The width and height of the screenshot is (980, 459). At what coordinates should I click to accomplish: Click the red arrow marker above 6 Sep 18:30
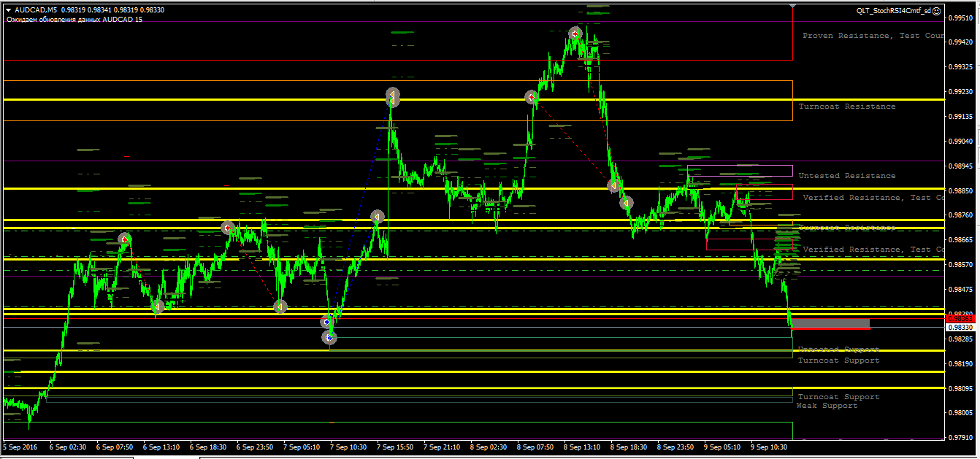227,228
